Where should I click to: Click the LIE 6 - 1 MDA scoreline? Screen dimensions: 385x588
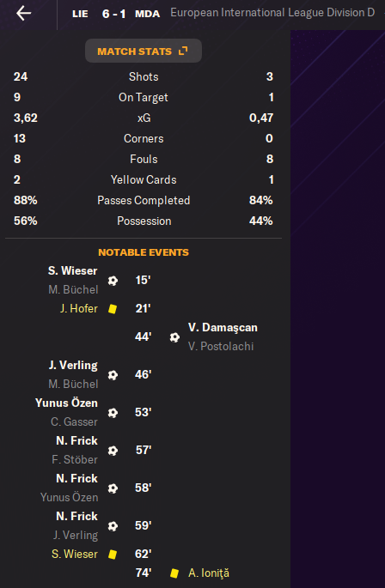click(116, 14)
